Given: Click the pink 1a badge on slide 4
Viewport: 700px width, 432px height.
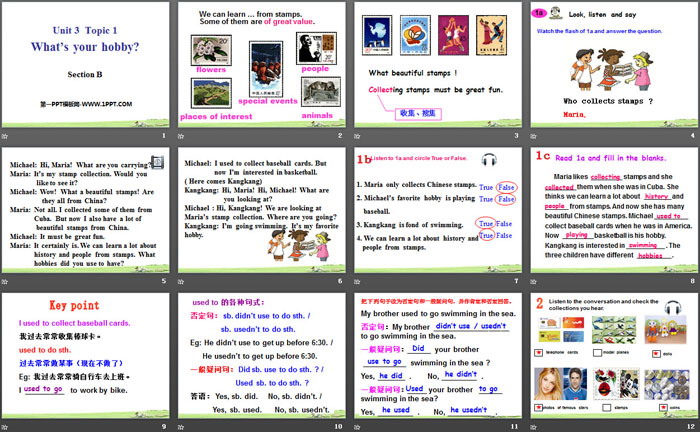Looking at the screenshot, I should (538, 13).
